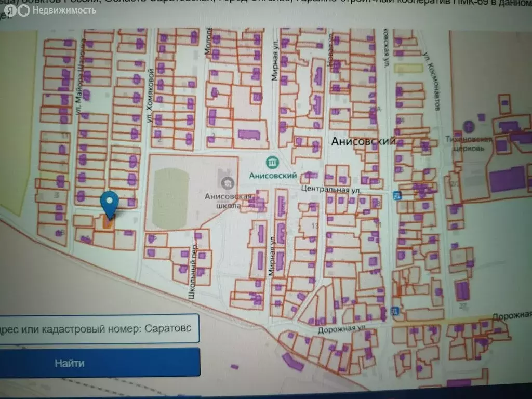Click the Яндекс Недвижимость logo
The width and height of the screenshot is (532, 399).
[50, 10]
